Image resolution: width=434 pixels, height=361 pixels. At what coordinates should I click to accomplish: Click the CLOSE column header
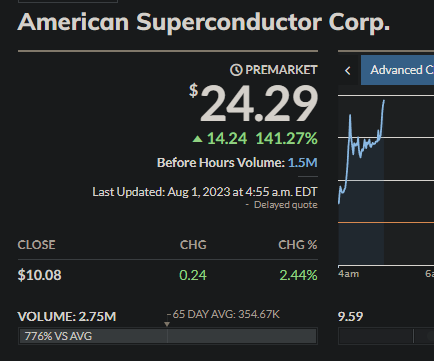pyautogui.click(x=36, y=245)
